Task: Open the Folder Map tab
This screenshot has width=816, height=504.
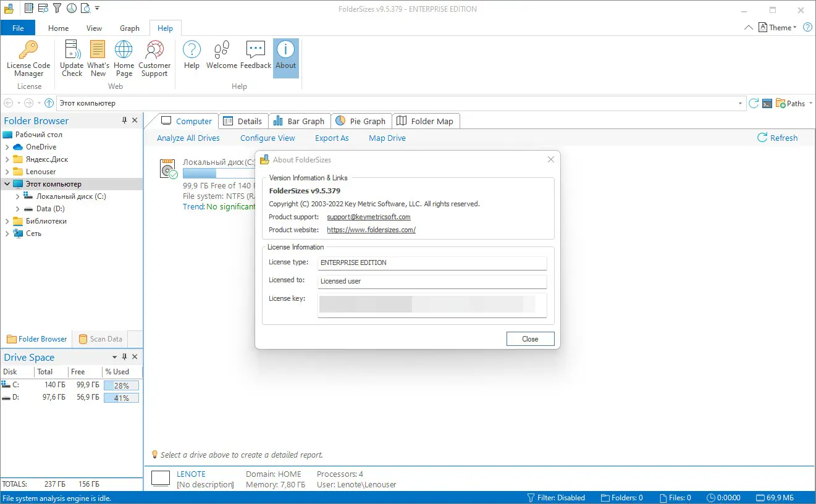Action: 426,121
